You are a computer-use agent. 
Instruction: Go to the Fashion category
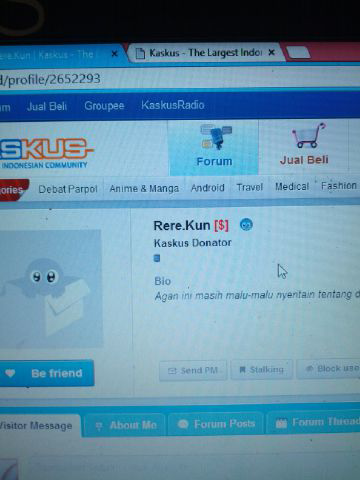(x=339, y=185)
